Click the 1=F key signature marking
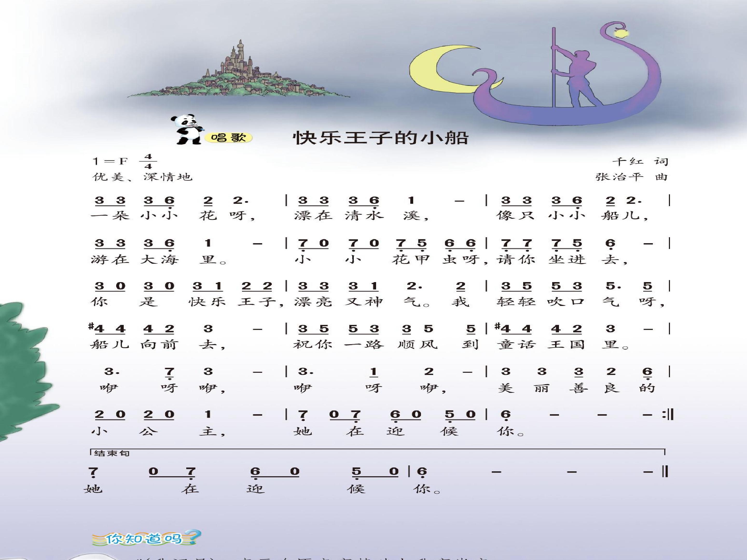This screenshot has width=747, height=560. click(110, 161)
